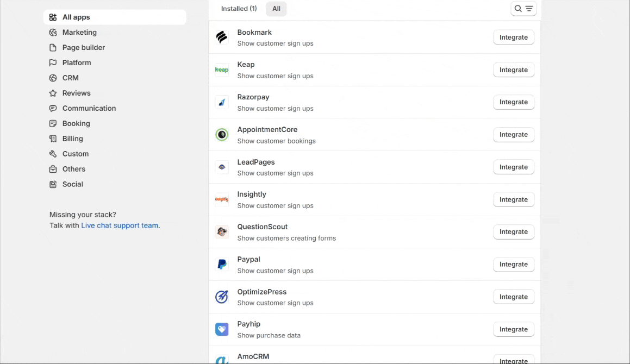Click the Page builder document icon
630x364 pixels.
point(53,48)
